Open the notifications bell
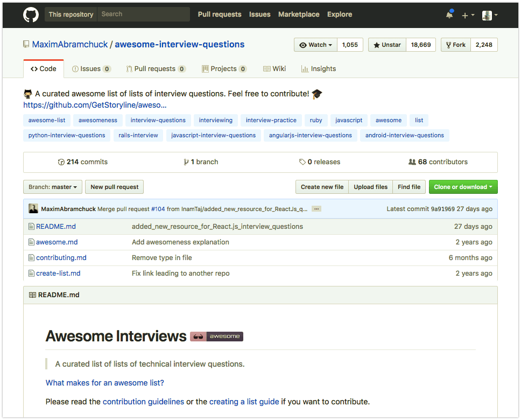 point(449,15)
